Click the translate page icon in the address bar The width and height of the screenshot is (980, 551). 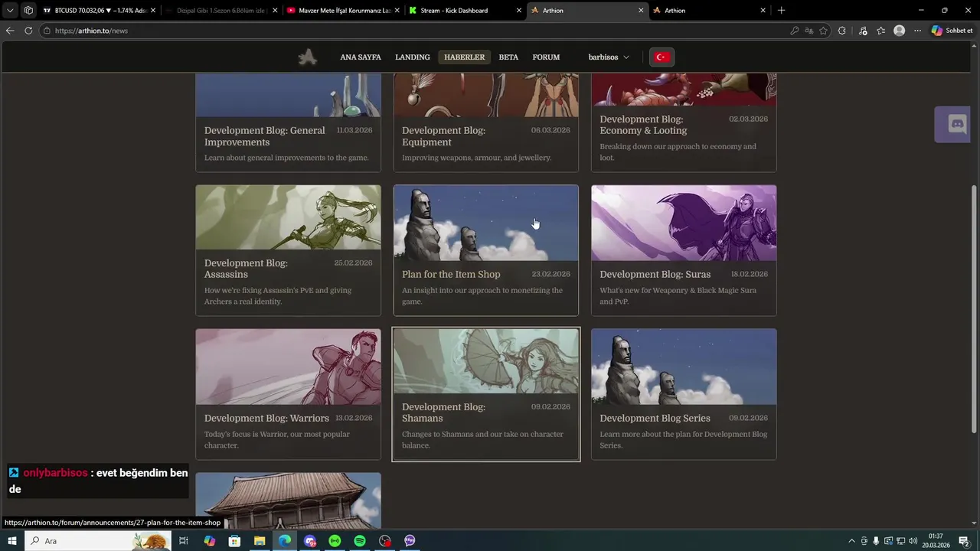(x=809, y=31)
